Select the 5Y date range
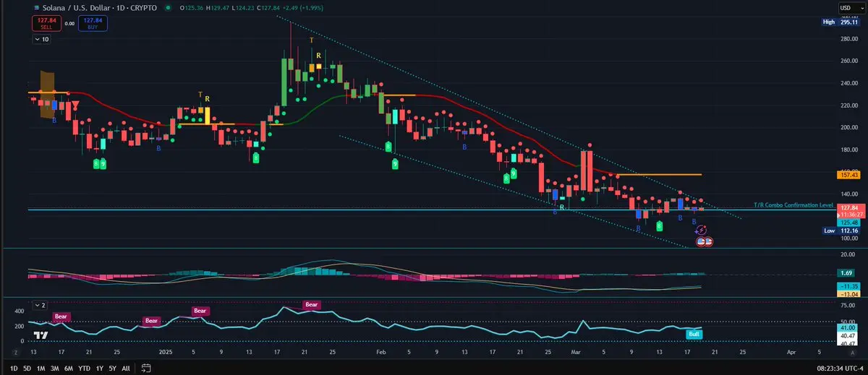 click(x=112, y=368)
